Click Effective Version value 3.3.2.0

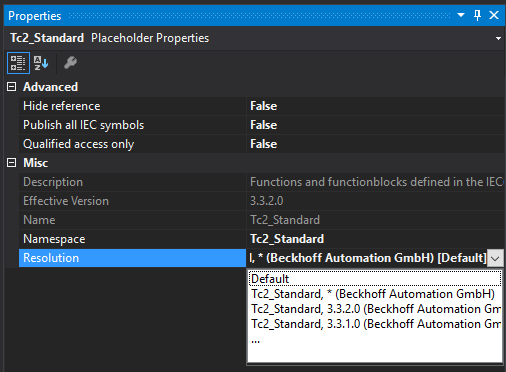[x=267, y=201]
